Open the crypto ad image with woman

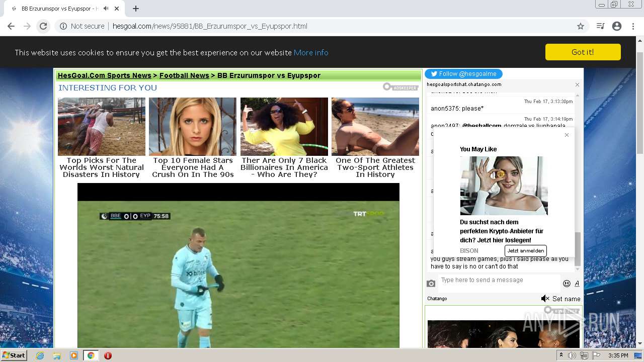(x=504, y=186)
